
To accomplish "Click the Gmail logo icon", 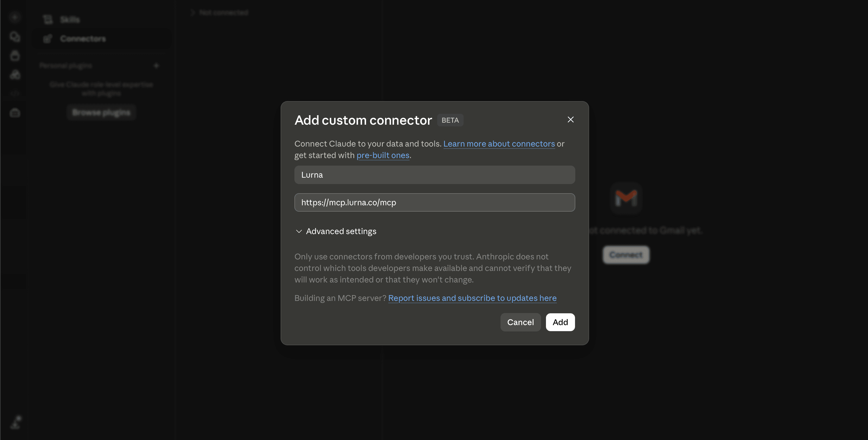I will point(626,198).
